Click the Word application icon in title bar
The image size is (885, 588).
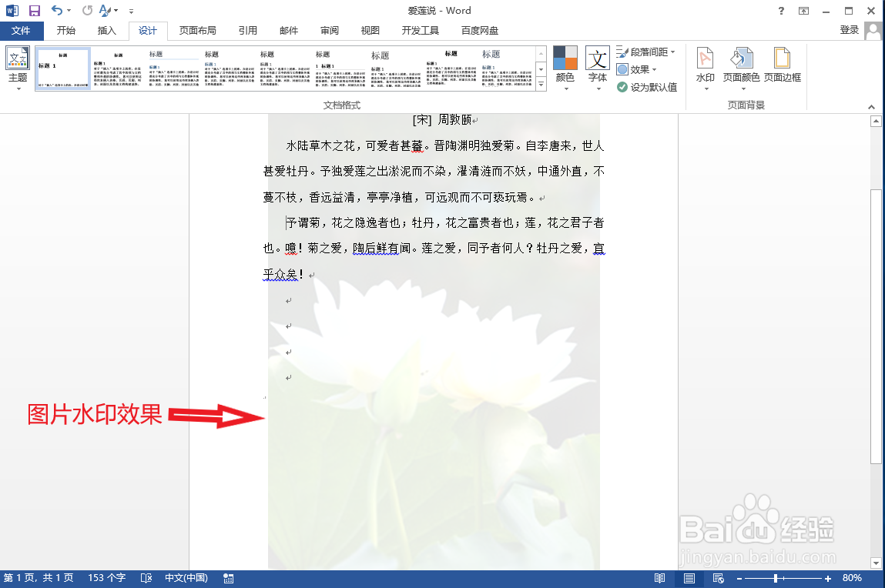12,11
